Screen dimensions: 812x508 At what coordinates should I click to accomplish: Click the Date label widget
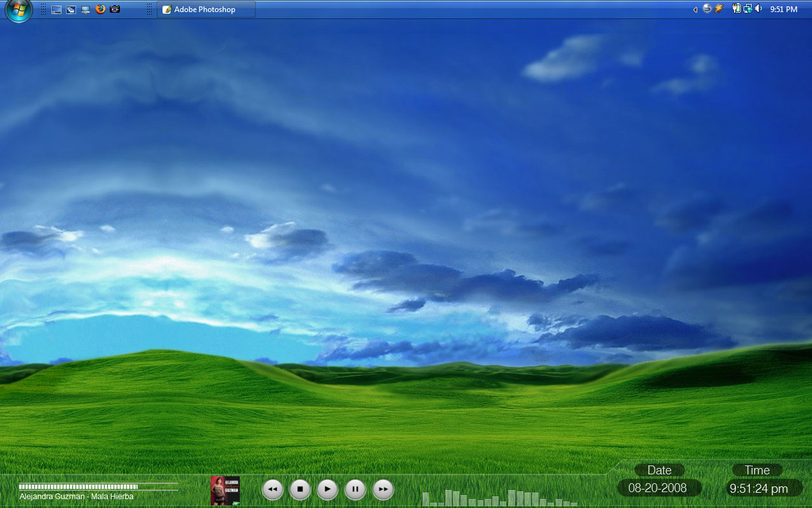coord(659,471)
